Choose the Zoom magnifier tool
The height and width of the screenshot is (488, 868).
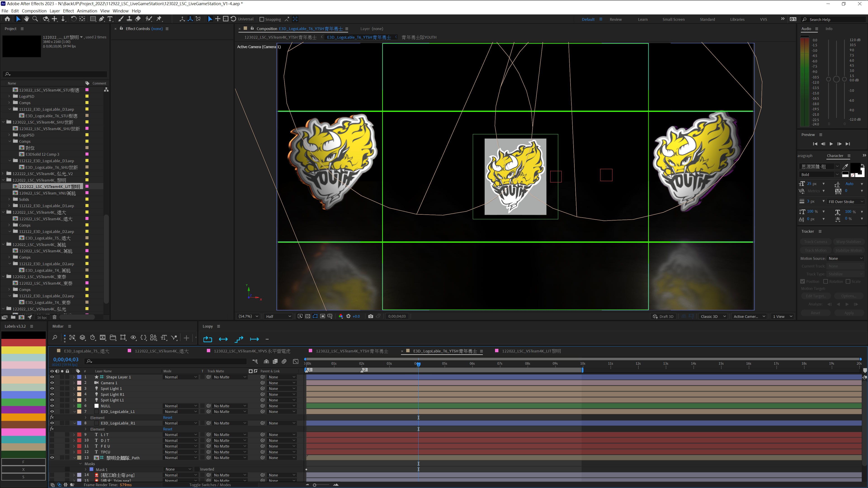pyautogui.click(x=35, y=19)
